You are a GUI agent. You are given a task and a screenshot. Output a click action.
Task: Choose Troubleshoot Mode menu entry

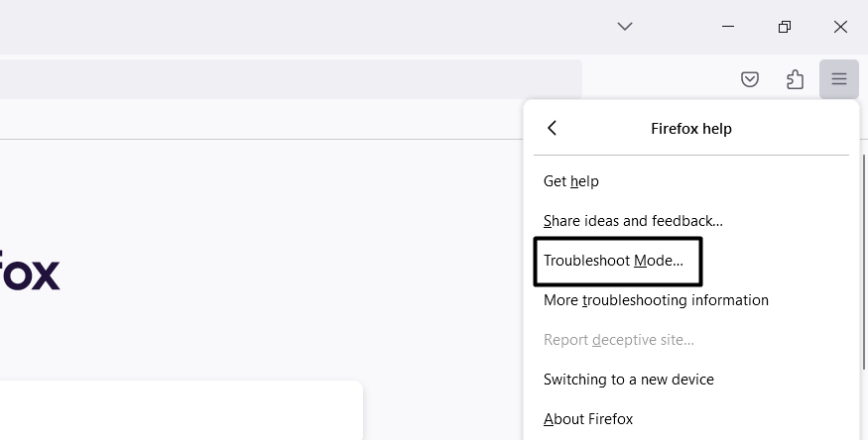pos(614,261)
